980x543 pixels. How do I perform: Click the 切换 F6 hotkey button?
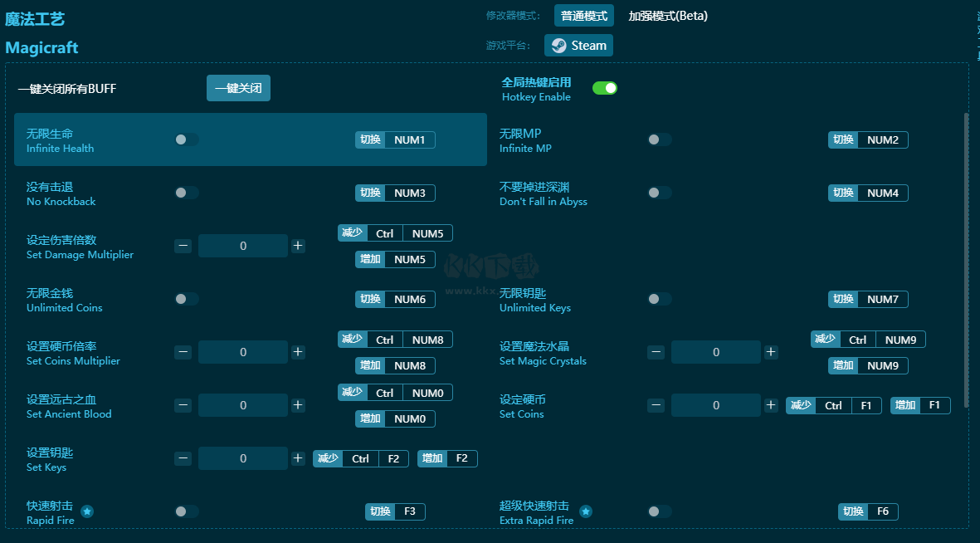868,511
